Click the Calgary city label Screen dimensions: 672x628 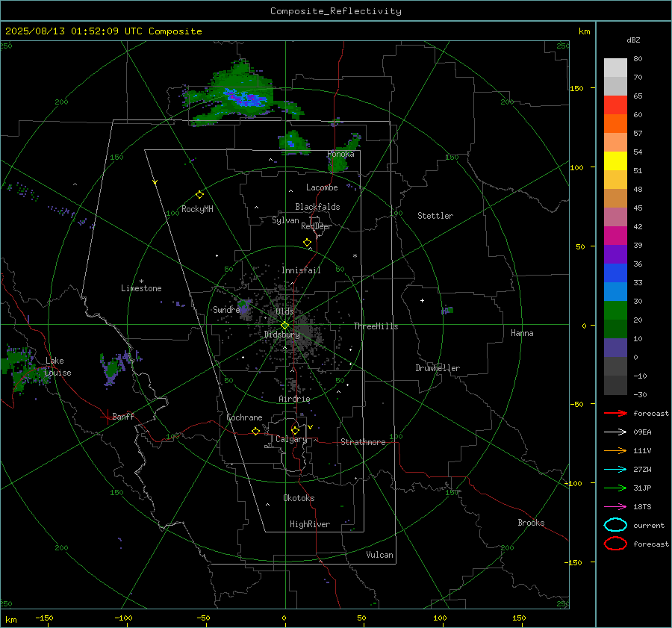(x=291, y=439)
